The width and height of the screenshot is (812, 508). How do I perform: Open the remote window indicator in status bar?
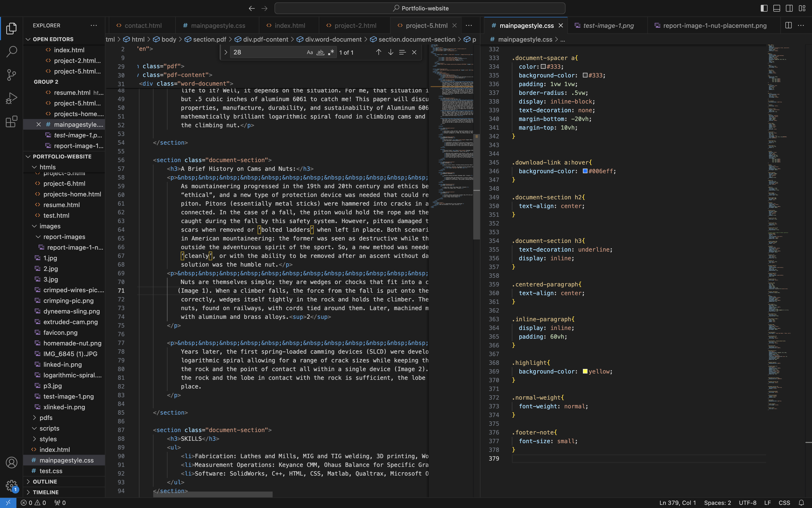pyautogui.click(x=8, y=503)
